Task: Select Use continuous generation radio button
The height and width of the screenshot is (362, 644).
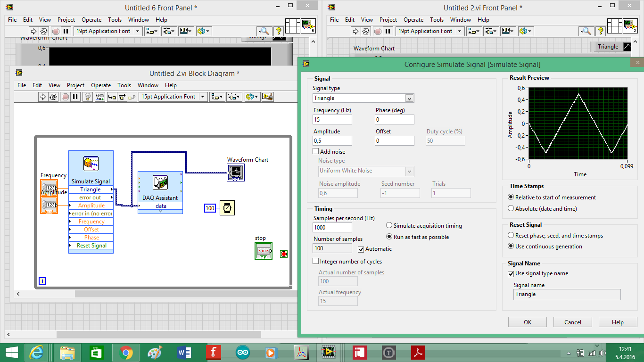Action: (511, 247)
